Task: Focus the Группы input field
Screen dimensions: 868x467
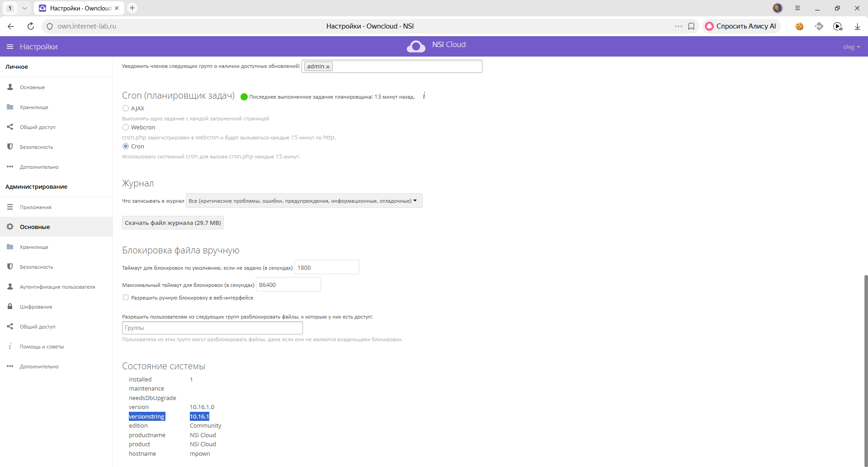Action: [212, 328]
